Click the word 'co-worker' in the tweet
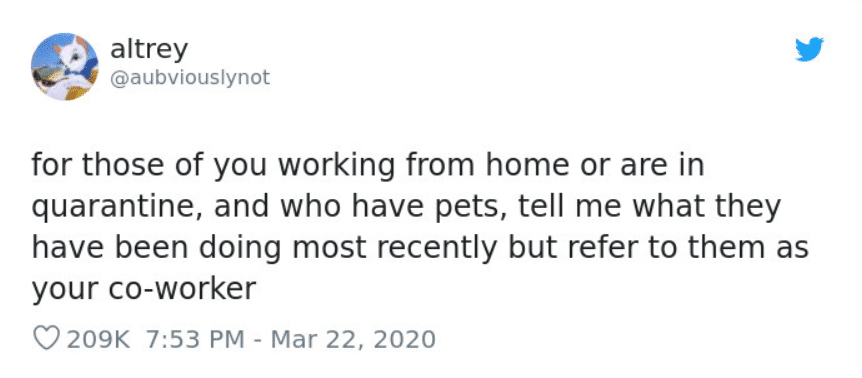Image resolution: width=862 pixels, height=378 pixels. (182, 288)
